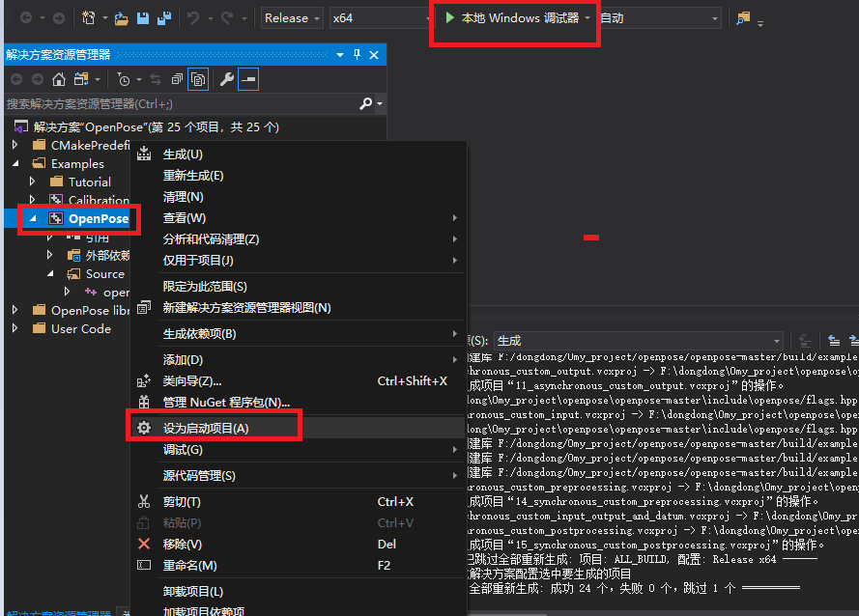Click the Class Wizard icon in the context menu
This screenshot has width=859, height=616.
(144, 381)
